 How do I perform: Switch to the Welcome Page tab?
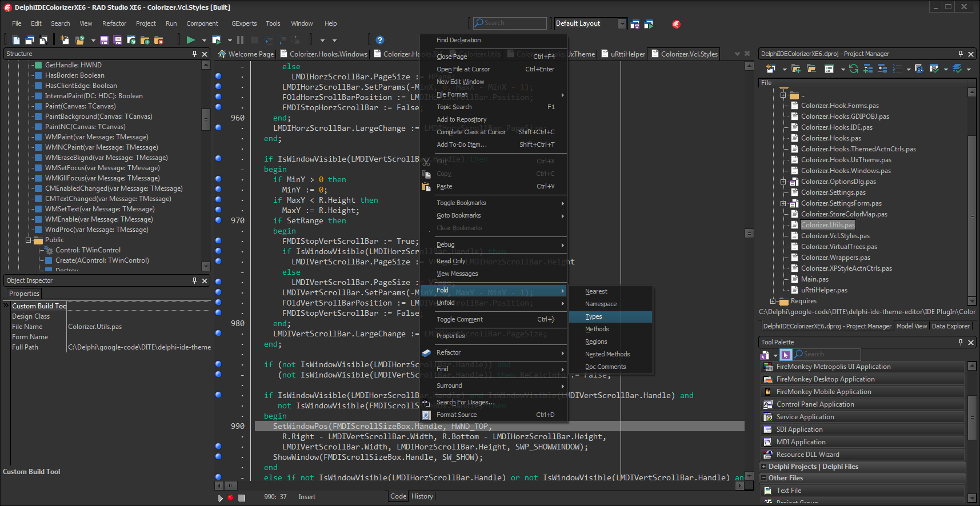246,54
